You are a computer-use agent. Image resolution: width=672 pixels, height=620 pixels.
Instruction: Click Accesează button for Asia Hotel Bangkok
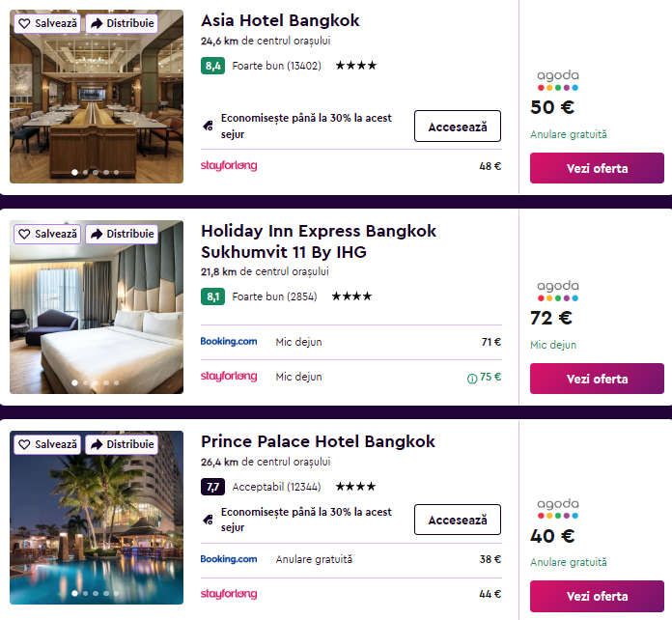(458, 127)
